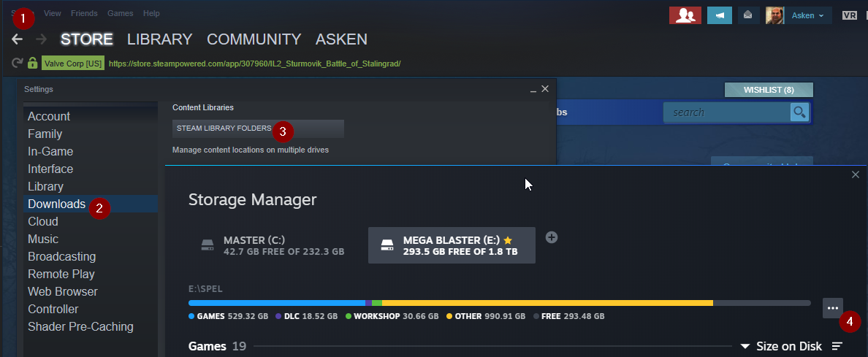The image size is (868, 357).
Task: Go back with the left arrow
Action: point(17,39)
